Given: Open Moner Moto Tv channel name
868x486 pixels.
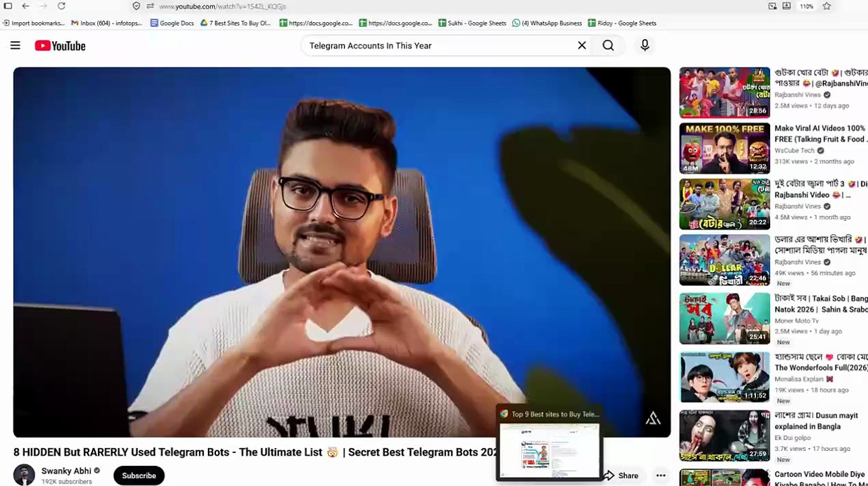Looking at the screenshot, I should [796, 321].
